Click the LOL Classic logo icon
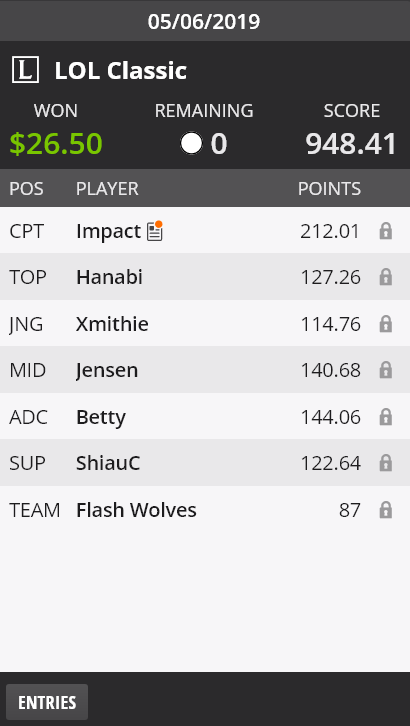The width and height of the screenshot is (410, 726). tap(25, 70)
